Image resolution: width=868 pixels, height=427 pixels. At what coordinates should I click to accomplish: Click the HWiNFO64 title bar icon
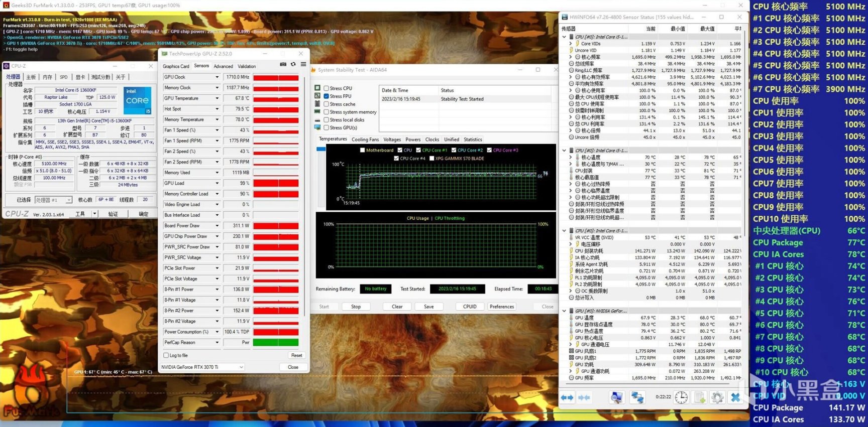[x=565, y=17]
